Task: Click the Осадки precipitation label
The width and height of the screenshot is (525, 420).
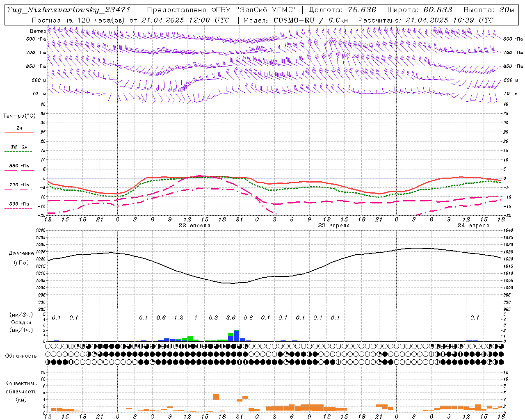Action: pyautogui.click(x=21, y=323)
